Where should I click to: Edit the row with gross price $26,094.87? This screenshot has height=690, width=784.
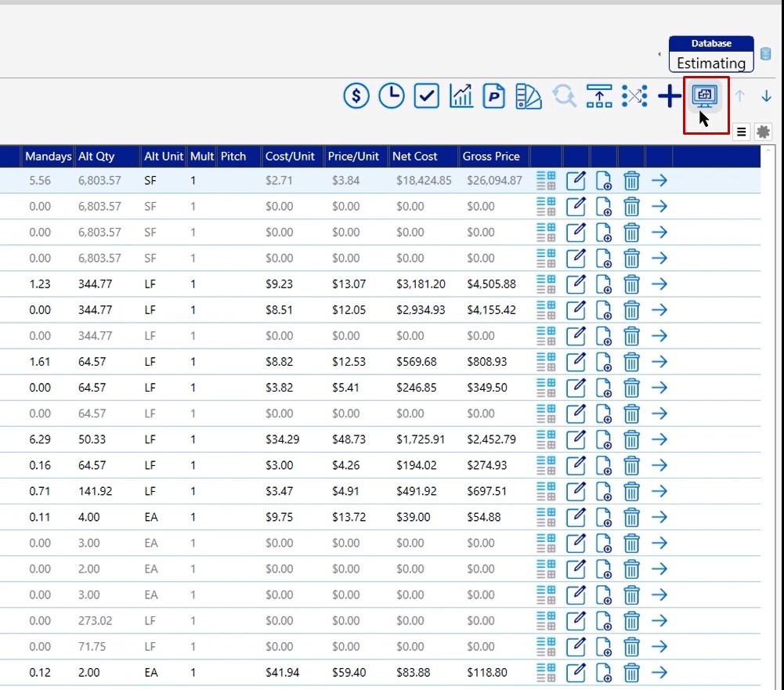coord(576,181)
